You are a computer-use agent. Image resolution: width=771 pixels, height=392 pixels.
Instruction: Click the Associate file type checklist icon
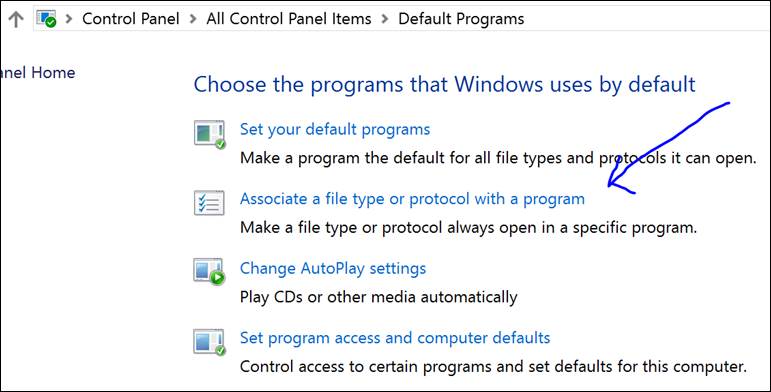click(209, 203)
